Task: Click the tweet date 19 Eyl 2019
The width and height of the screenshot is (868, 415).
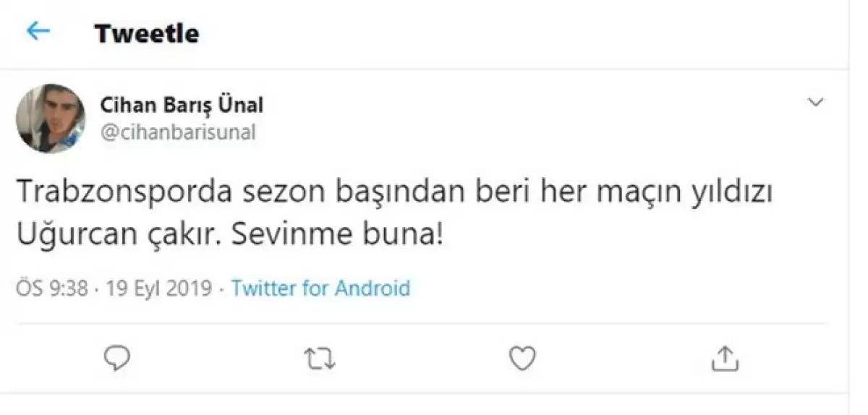Action: pos(159,289)
